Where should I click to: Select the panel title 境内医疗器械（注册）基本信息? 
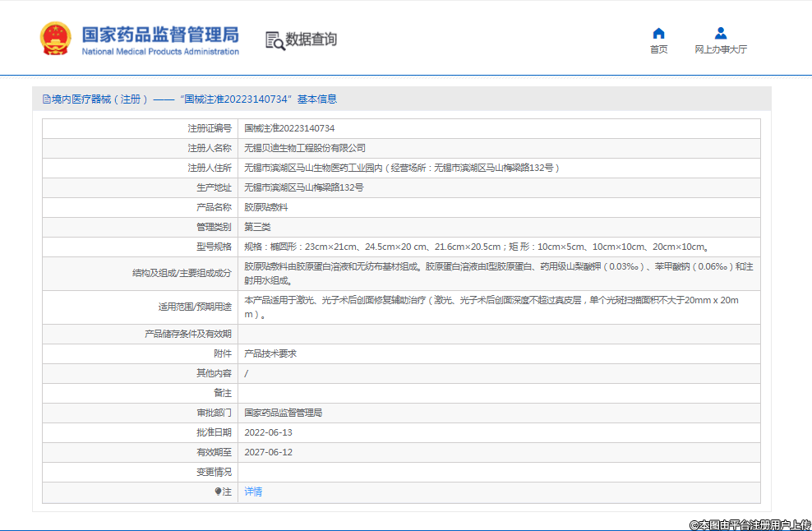(x=194, y=99)
